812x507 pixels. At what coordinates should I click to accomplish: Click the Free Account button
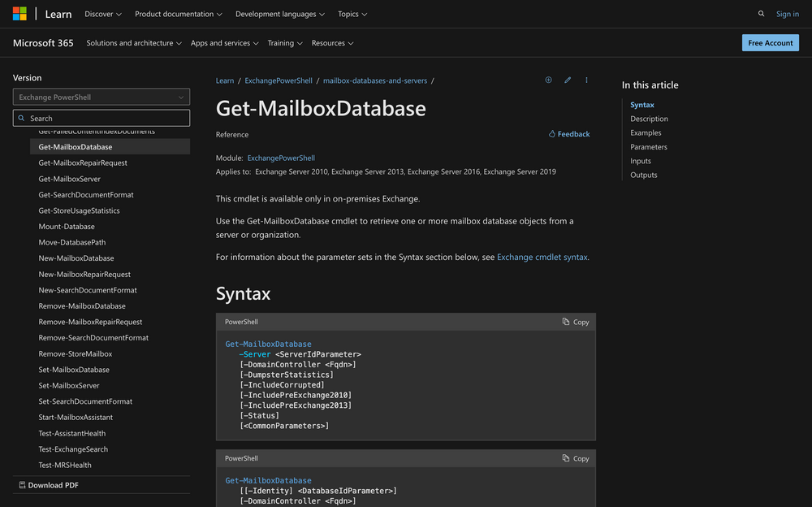pos(770,42)
